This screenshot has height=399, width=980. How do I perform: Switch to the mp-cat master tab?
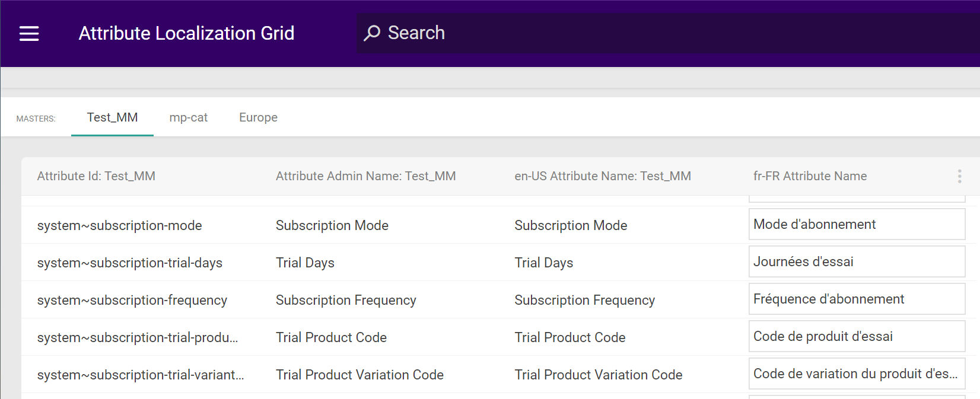pyautogui.click(x=189, y=117)
